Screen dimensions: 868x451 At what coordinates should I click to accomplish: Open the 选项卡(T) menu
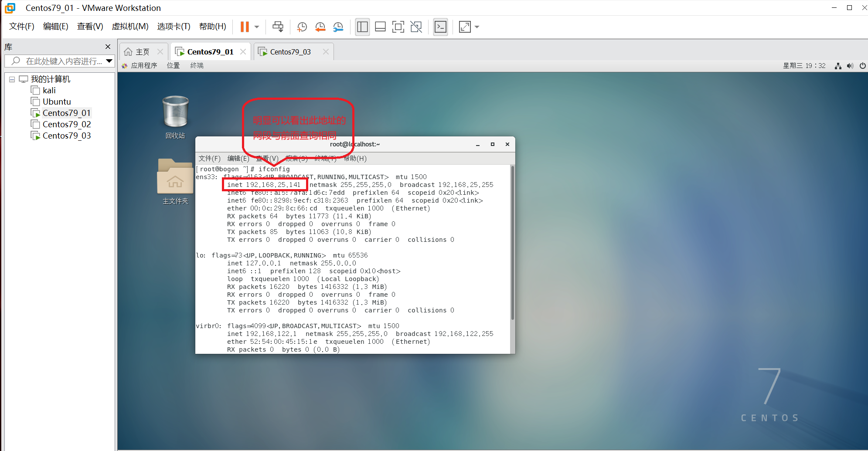coord(174,27)
